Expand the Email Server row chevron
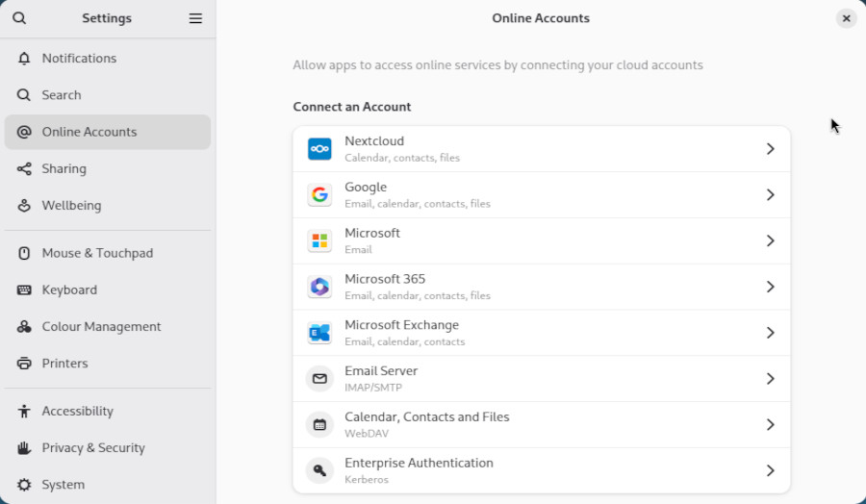The image size is (866, 504). click(771, 379)
